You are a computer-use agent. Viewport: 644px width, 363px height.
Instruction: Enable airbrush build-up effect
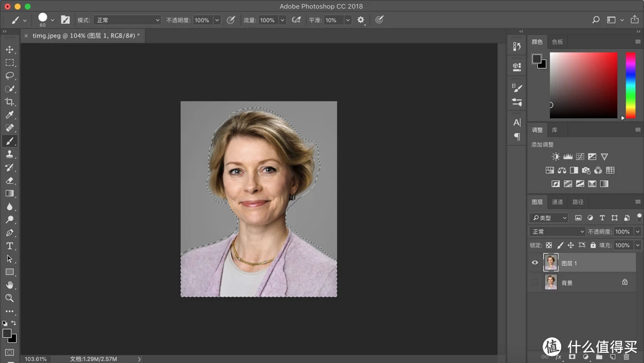pos(296,20)
